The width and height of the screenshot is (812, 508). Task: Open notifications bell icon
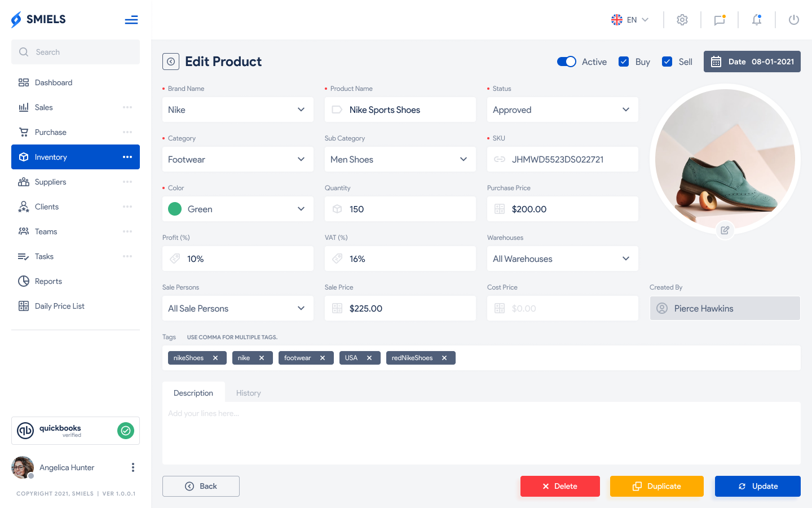757,20
